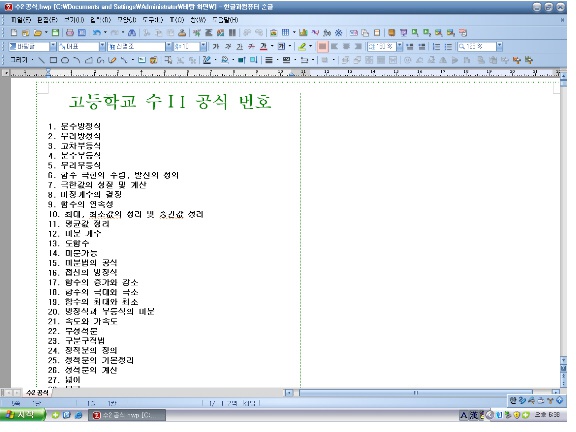Viewport: 576px width, 432px height.
Task: Click the find binoculars icon
Action: [x=132, y=33]
